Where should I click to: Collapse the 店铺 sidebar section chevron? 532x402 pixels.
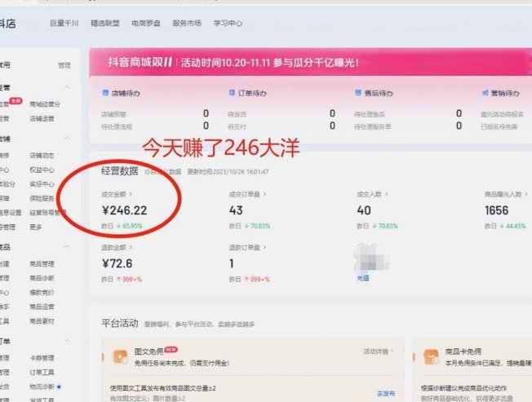67,139
